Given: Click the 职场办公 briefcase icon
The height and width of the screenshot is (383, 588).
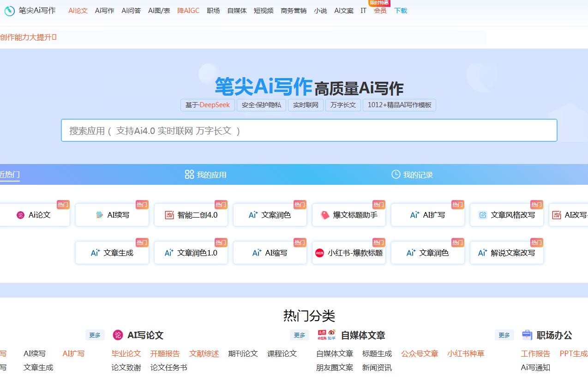Looking at the screenshot, I should (527, 335).
